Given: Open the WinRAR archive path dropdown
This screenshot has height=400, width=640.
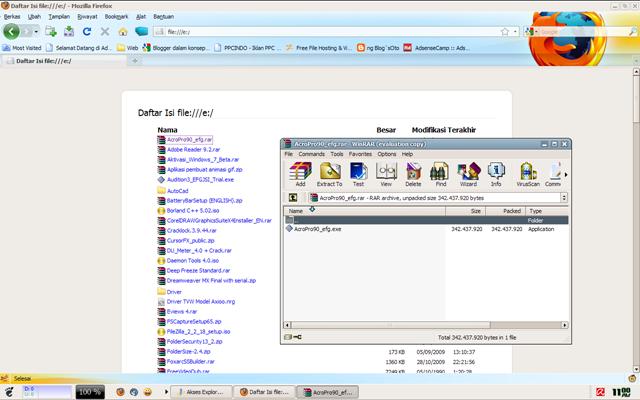Looking at the screenshot, I should [x=564, y=198].
